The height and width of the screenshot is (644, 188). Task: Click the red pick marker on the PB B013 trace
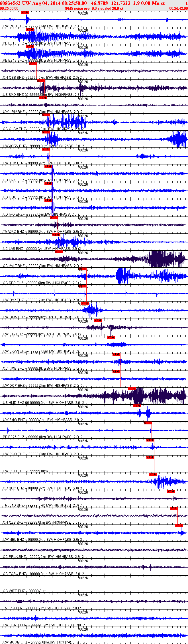click(x=30, y=29)
